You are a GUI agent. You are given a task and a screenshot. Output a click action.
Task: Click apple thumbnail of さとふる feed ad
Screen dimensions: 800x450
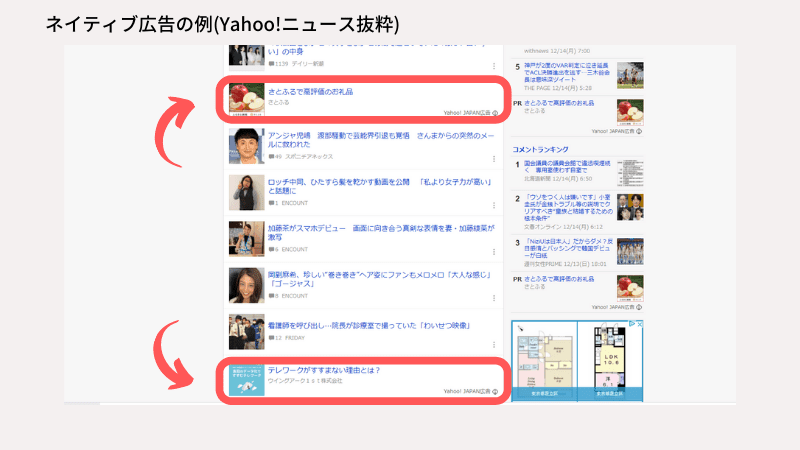click(x=246, y=99)
